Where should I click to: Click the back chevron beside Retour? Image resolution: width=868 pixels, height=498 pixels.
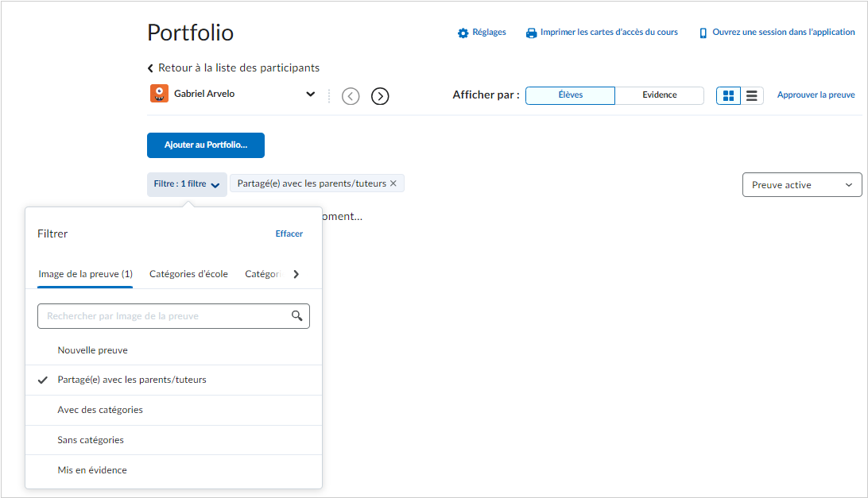click(150, 68)
